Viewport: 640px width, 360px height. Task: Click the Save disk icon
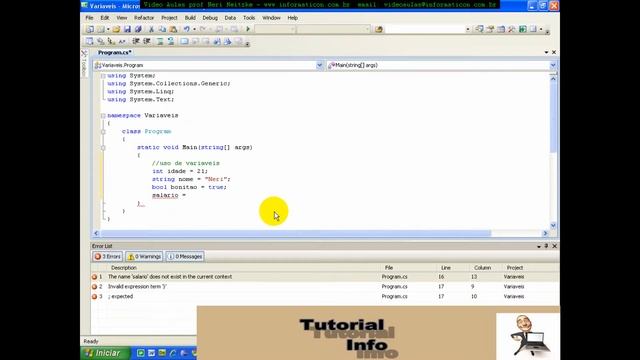pos(127,29)
